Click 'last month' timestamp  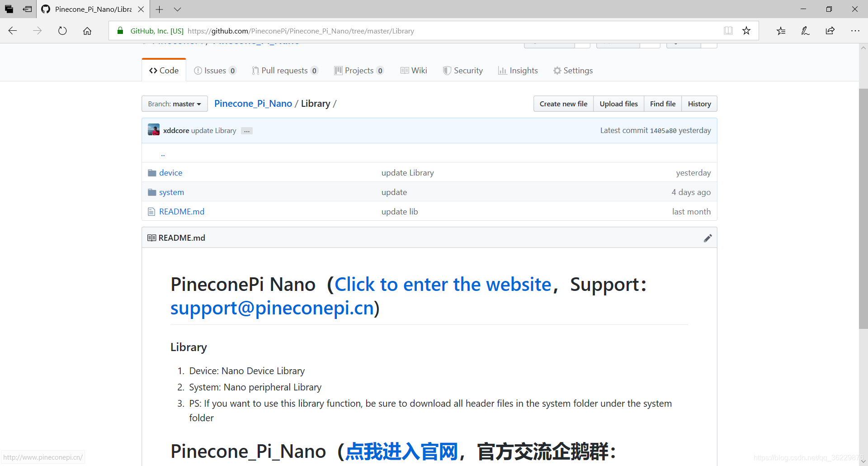691,212
